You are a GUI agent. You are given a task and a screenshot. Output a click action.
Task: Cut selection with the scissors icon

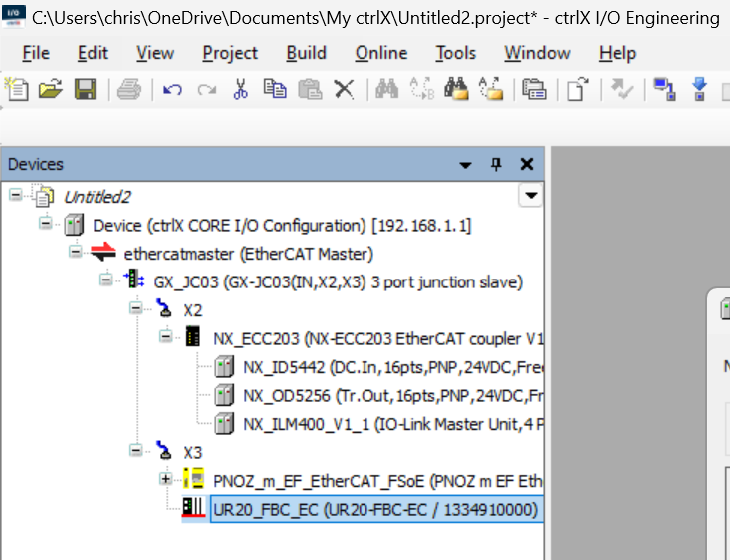pos(241,89)
